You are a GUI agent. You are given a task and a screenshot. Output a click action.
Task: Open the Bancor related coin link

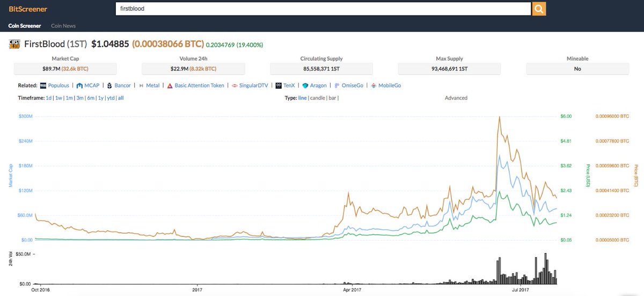pyautogui.click(x=122, y=85)
